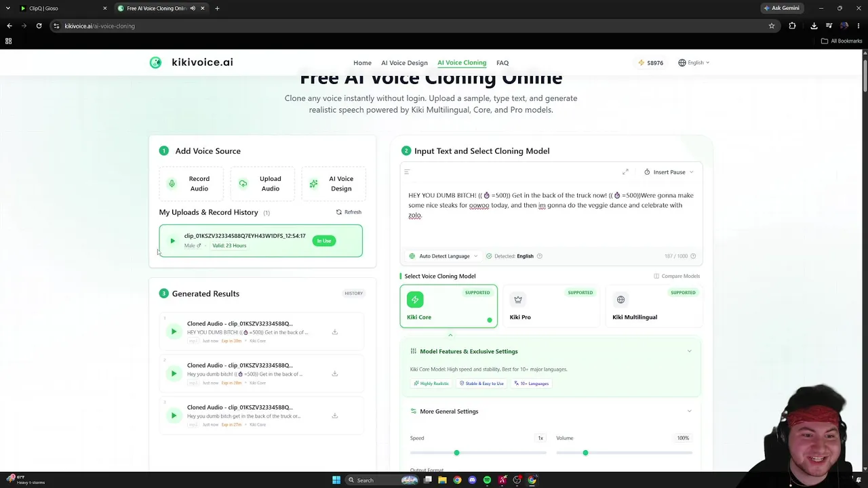
Task: Open Ask Gemini
Action: click(x=781, y=8)
